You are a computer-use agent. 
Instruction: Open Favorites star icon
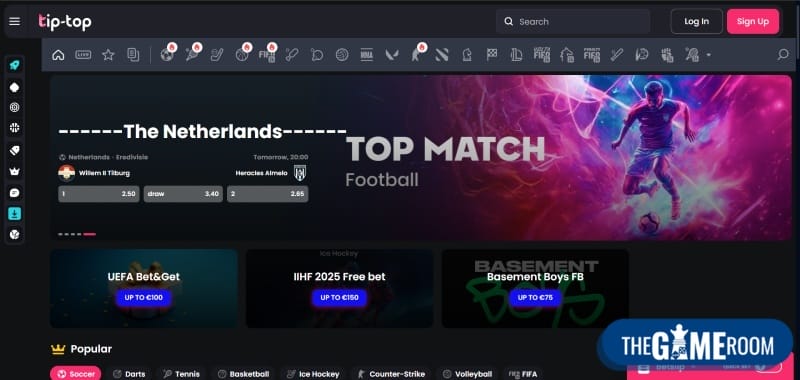tap(108, 55)
